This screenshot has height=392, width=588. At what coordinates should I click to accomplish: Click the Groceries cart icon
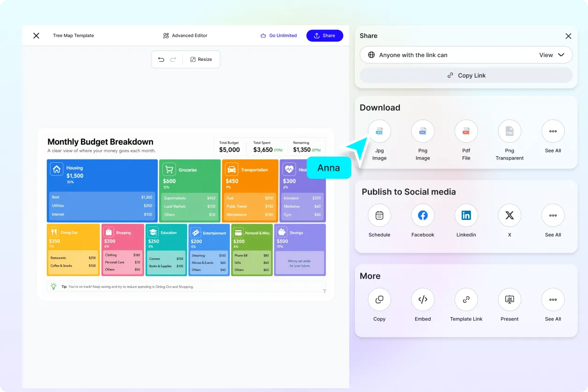(x=169, y=169)
